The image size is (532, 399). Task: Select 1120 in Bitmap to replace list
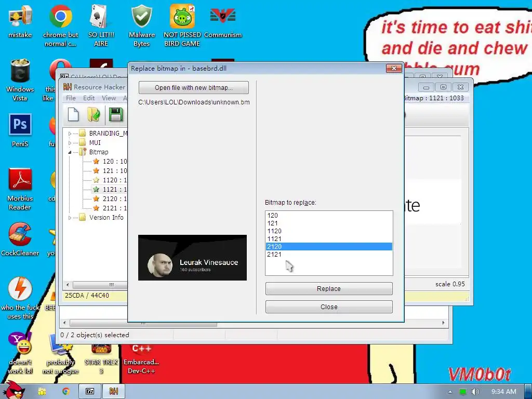(329, 231)
